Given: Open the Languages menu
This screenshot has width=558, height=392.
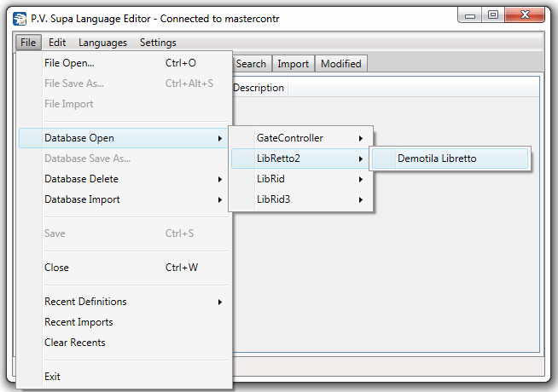Looking at the screenshot, I should (102, 43).
